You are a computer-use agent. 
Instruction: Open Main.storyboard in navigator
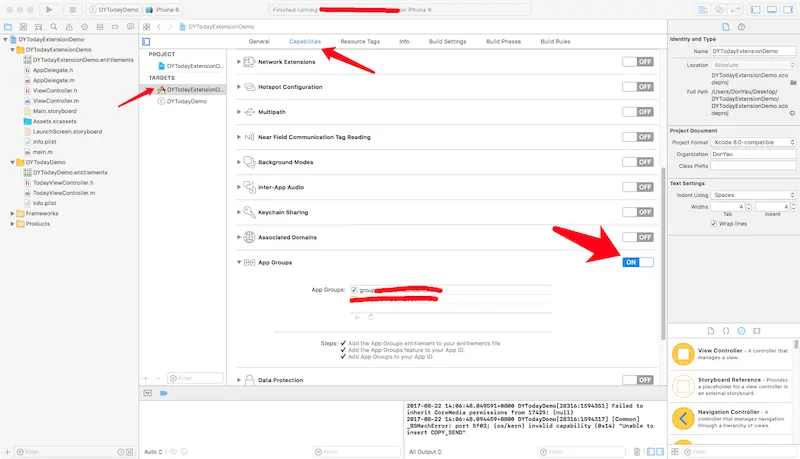click(55, 111)
